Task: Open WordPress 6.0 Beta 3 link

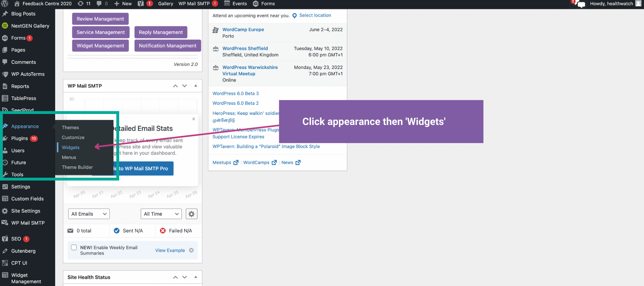Action: [236, 94]
